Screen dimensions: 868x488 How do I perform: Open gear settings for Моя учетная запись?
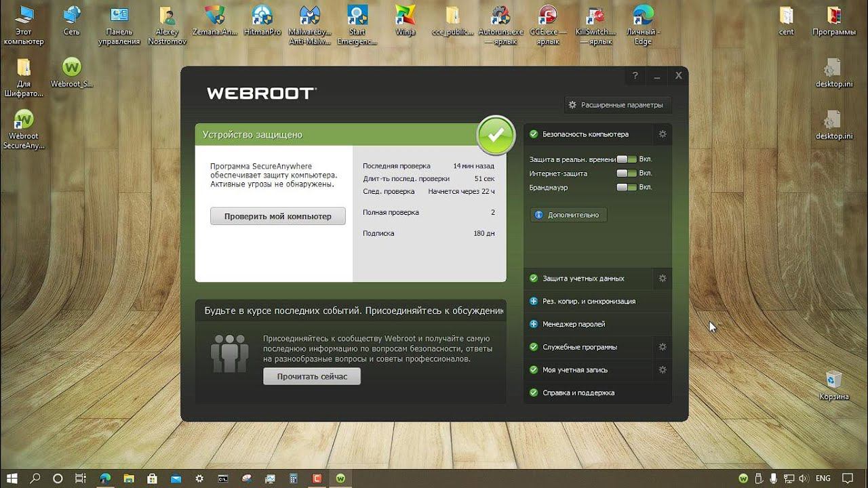coord(663,370)
